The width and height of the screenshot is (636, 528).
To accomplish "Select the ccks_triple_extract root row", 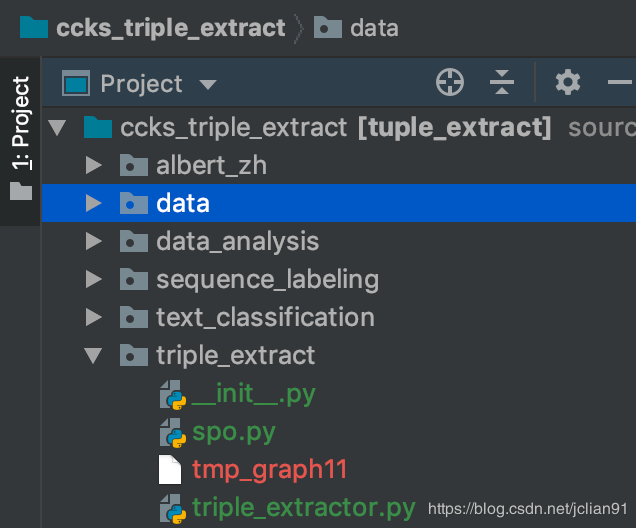I will [x=339, y=127].
